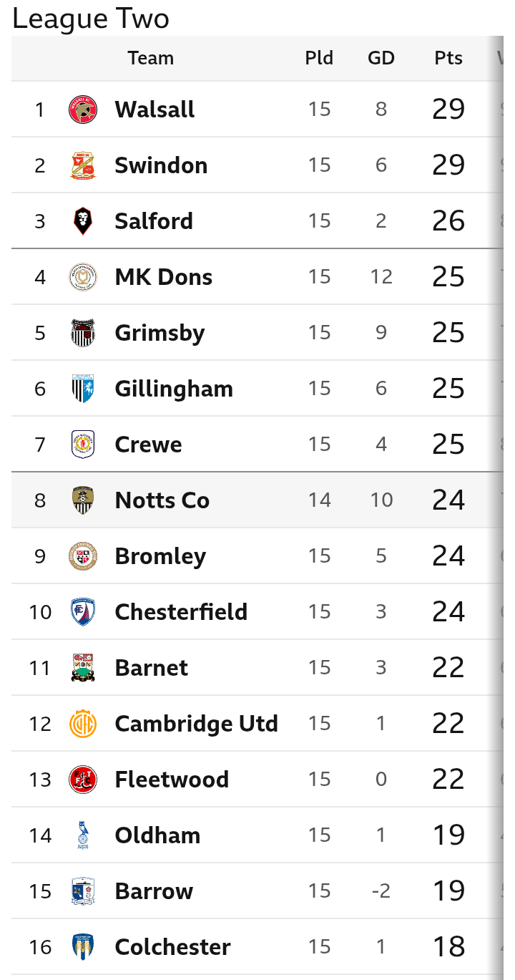Click the Pts column header
Screen dimensions: 515x980
[x=448, y=58]
